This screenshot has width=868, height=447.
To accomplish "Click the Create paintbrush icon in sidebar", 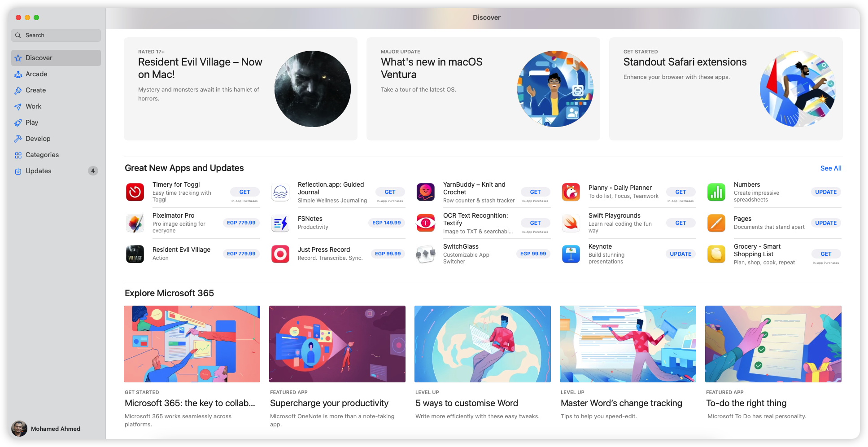I will point(18,90).
